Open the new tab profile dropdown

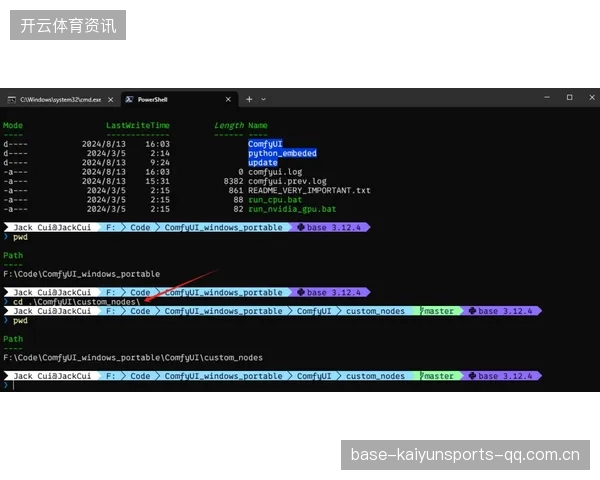click(x=264, y=100)
